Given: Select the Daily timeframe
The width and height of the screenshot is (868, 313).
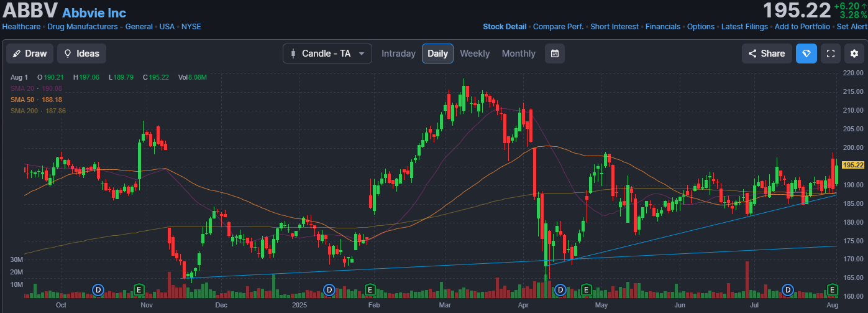Looking at the screenshot, I should (437, 54).
